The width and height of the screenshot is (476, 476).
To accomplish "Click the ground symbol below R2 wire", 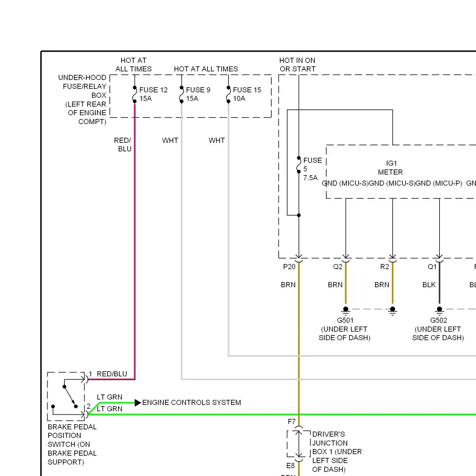I will (393, 311).
